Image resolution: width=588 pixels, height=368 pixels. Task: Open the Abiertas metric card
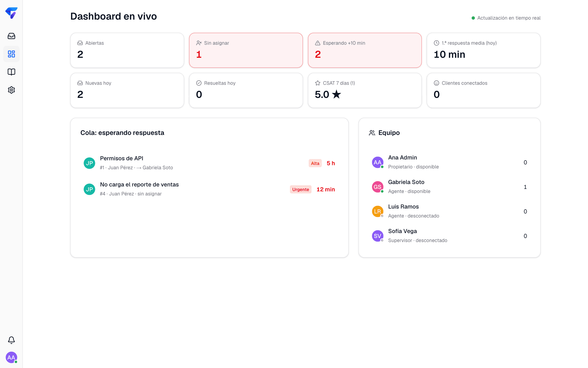(127, 50)
